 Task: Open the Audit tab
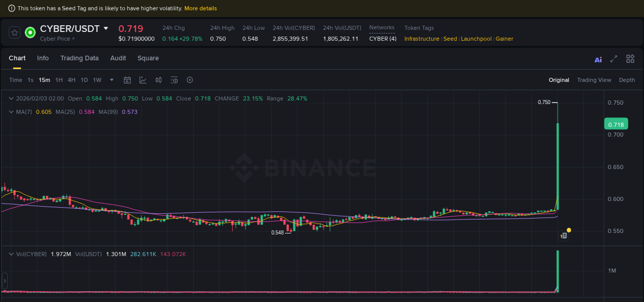[118, 58]
